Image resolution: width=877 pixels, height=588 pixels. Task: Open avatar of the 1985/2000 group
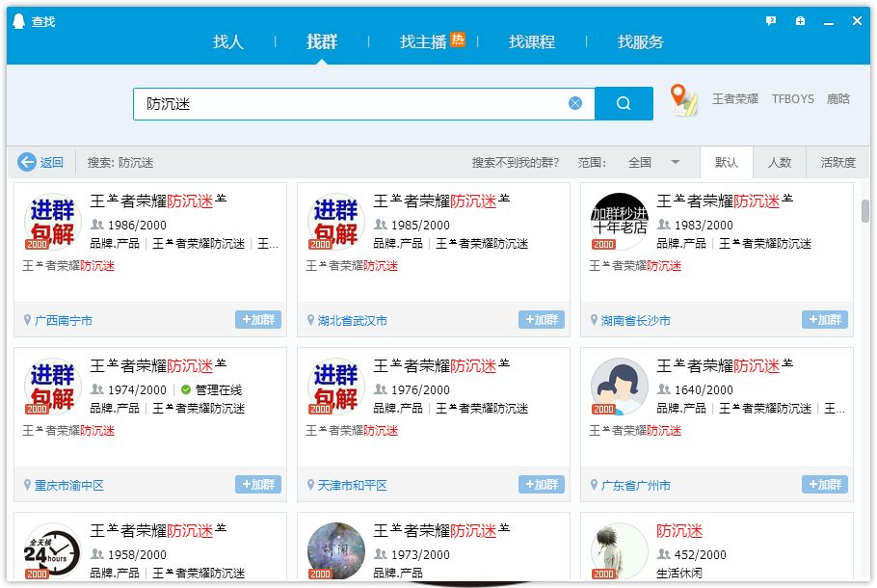(x=335, y=222)
